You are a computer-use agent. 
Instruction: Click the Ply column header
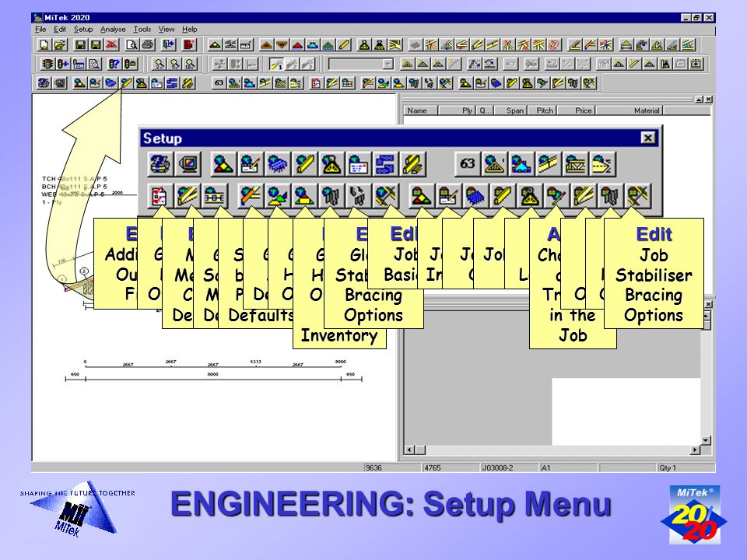tap(458, 110)
